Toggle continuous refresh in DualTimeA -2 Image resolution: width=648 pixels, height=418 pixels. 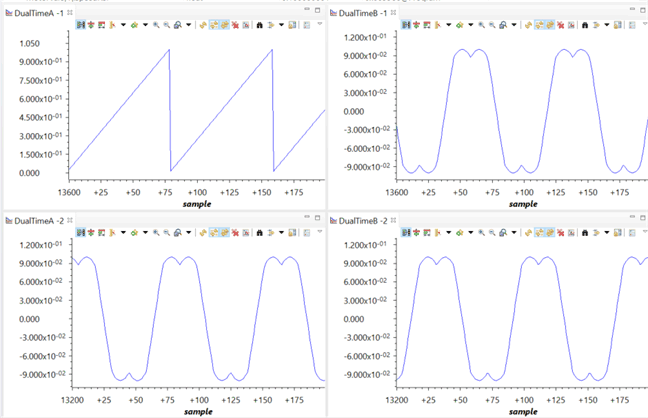214,233
